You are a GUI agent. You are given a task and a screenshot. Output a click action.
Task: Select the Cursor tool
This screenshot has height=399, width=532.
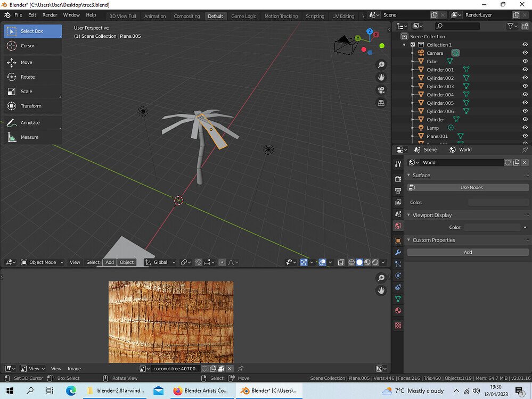point(33,46)
